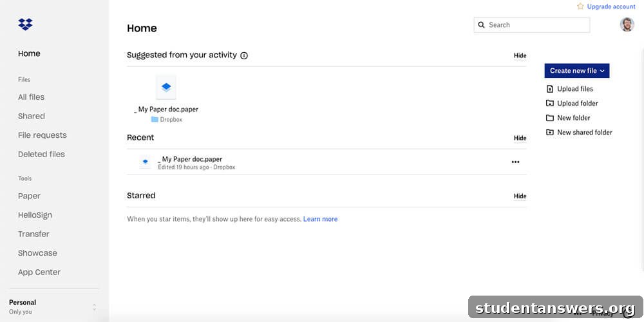Open the suggested My Paper doc thumbnail
The height and width of the screenshot is (322, 644).
[x=166, y=87]
